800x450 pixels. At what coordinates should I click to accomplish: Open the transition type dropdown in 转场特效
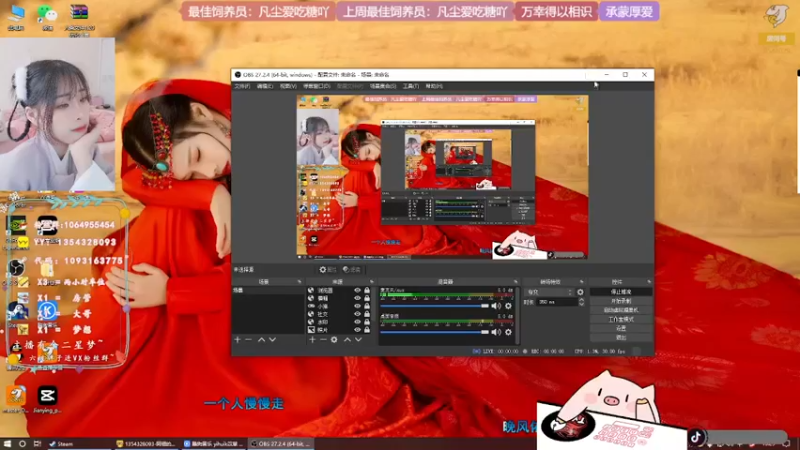[x=549, y=292]
